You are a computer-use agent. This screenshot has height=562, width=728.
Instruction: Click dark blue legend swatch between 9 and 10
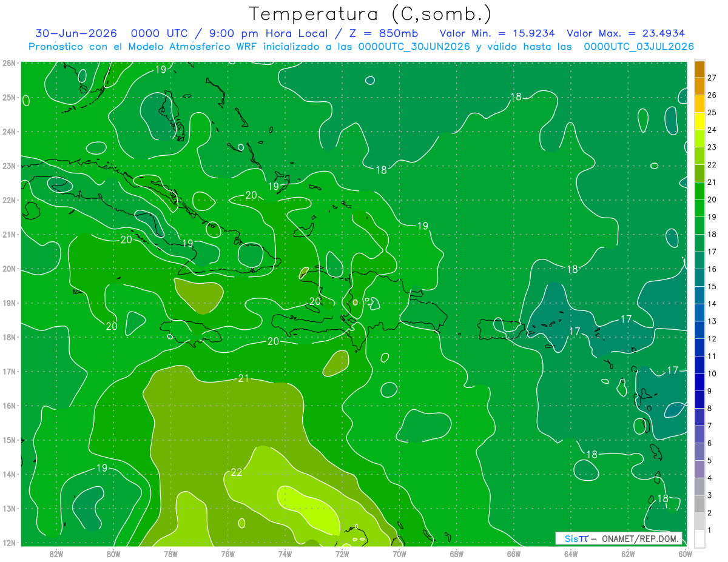(699, 382)
